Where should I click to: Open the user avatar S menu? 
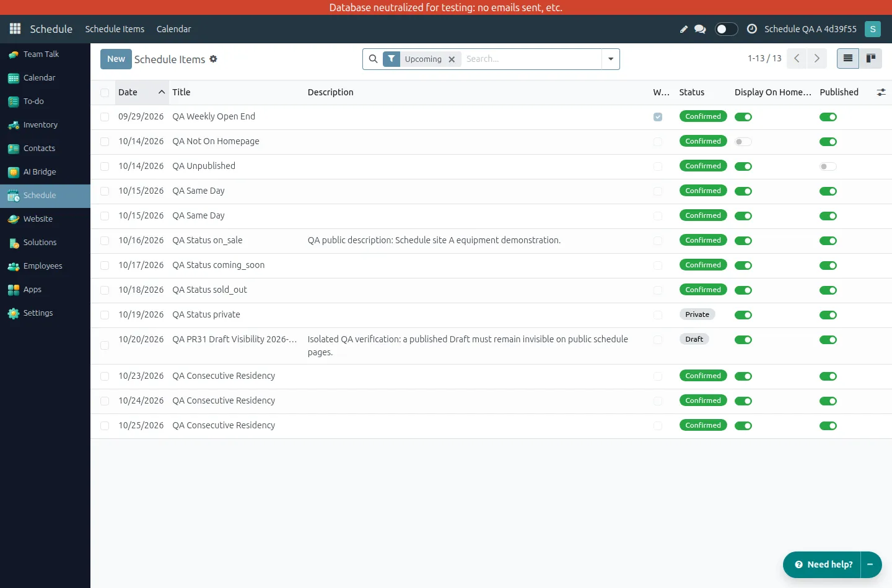(873, 29)
